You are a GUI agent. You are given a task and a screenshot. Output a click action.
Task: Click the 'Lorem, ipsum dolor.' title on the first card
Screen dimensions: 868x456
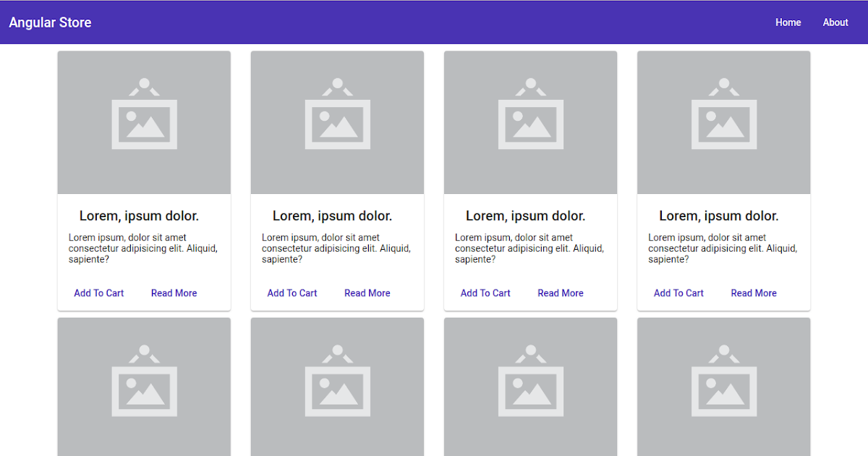click(139, 215)
